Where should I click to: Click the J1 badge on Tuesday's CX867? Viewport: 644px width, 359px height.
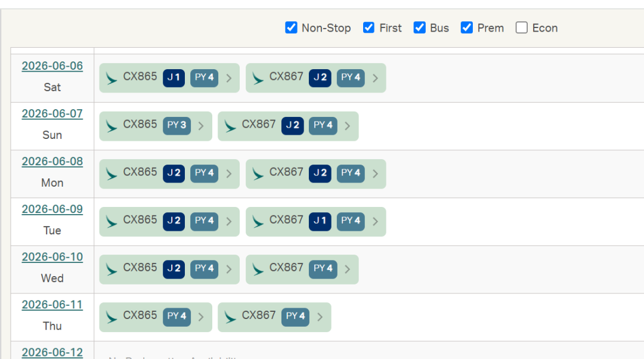pos(320,221)
